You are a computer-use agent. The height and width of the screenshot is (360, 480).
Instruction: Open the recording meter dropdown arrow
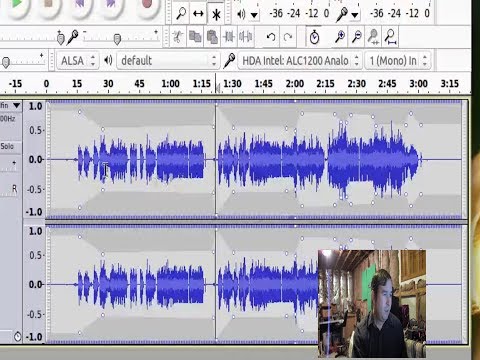tap(355, 15)
